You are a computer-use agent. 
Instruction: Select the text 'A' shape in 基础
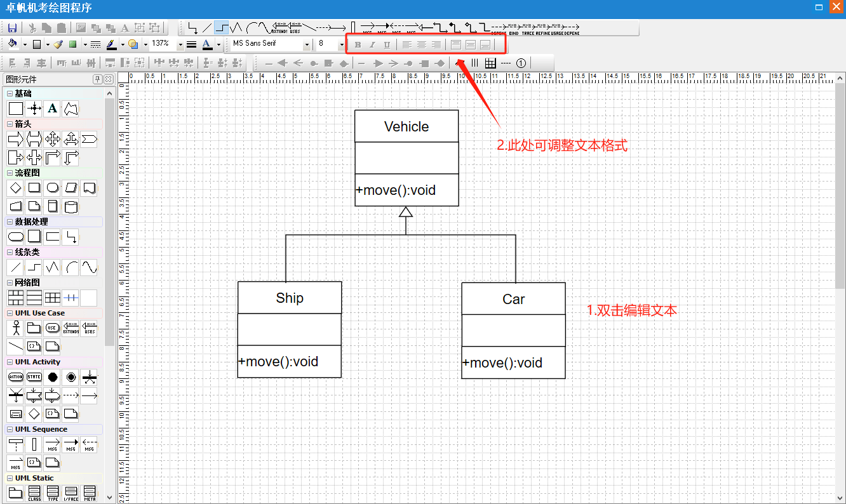[53, 109]
